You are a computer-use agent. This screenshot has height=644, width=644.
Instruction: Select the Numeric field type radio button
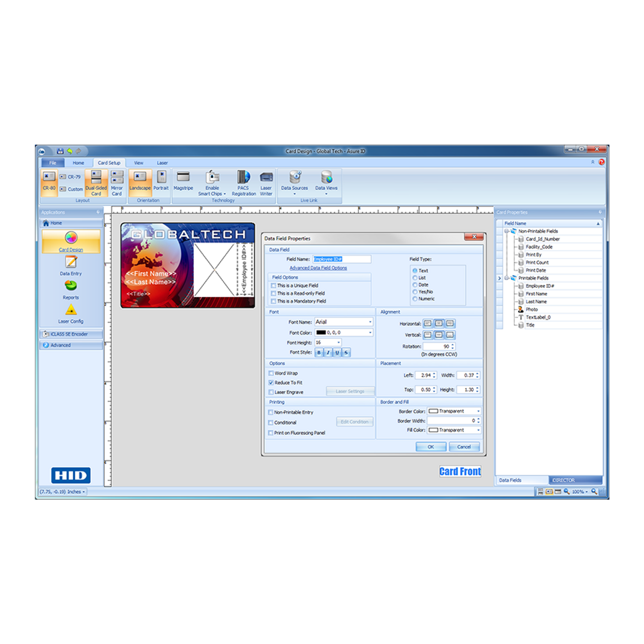415,299
